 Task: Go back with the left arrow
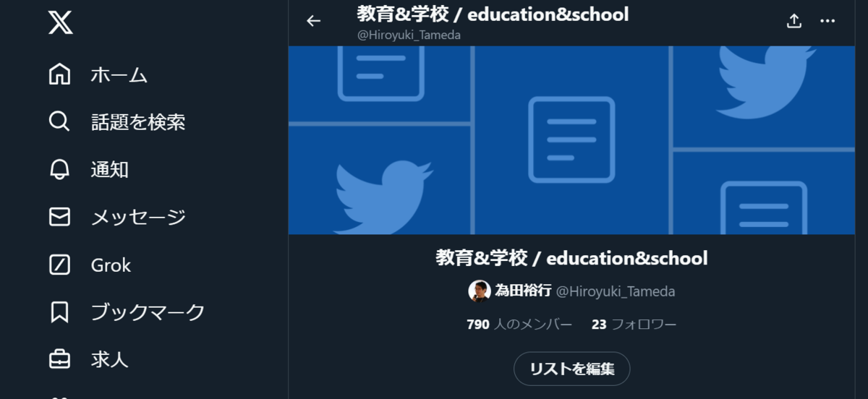313,21
